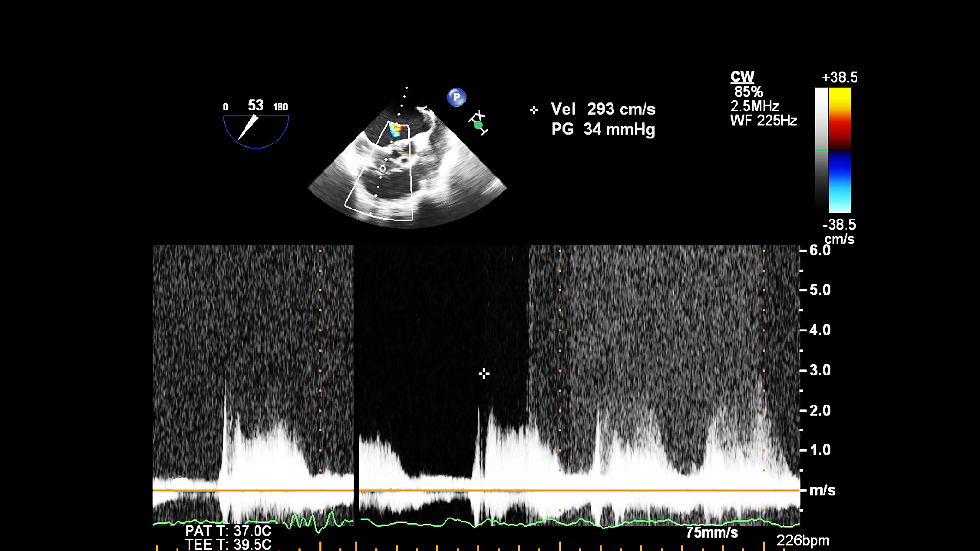Click the small circle cursor on CW line
980x551 pixels.
(x=382, y=169)
